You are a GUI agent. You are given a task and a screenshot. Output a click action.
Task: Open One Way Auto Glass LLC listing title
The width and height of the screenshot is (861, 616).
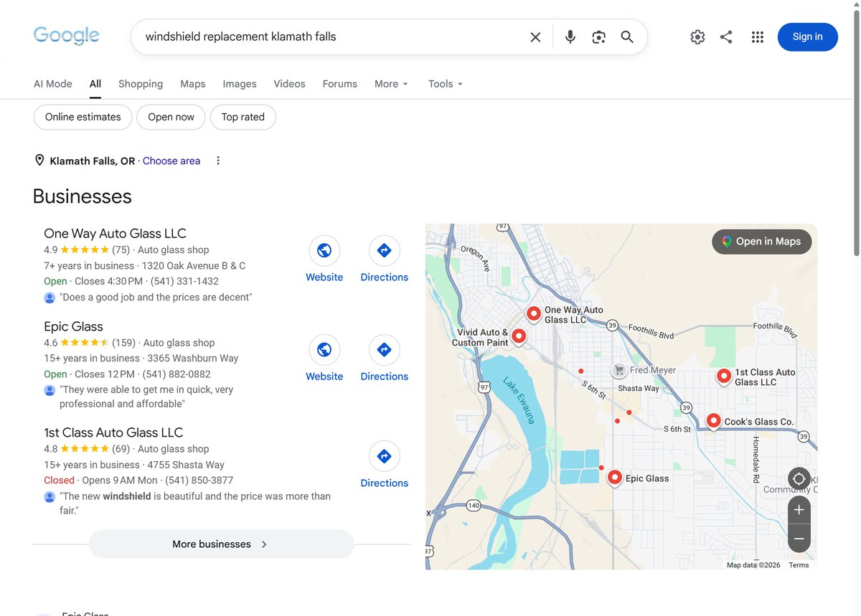click(x=115, y=233)
